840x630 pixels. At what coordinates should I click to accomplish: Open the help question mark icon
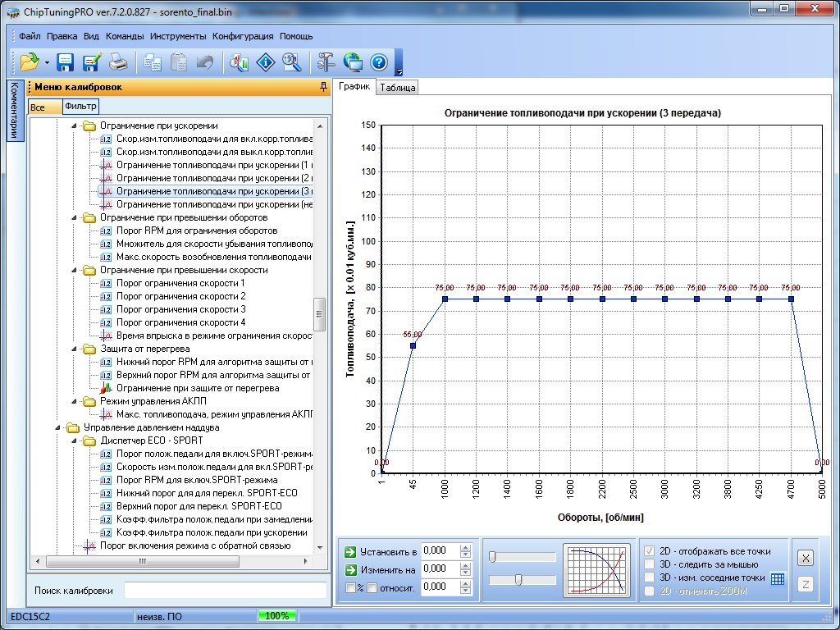[378, 62]
